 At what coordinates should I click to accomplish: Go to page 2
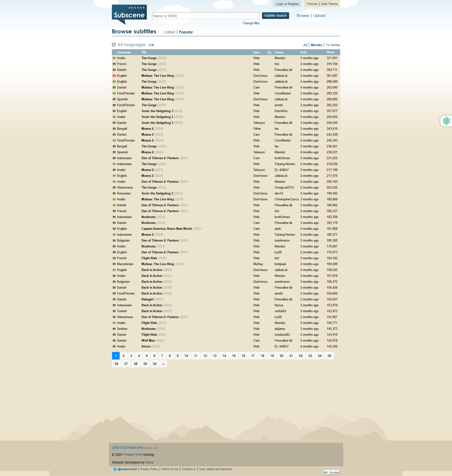124,356
